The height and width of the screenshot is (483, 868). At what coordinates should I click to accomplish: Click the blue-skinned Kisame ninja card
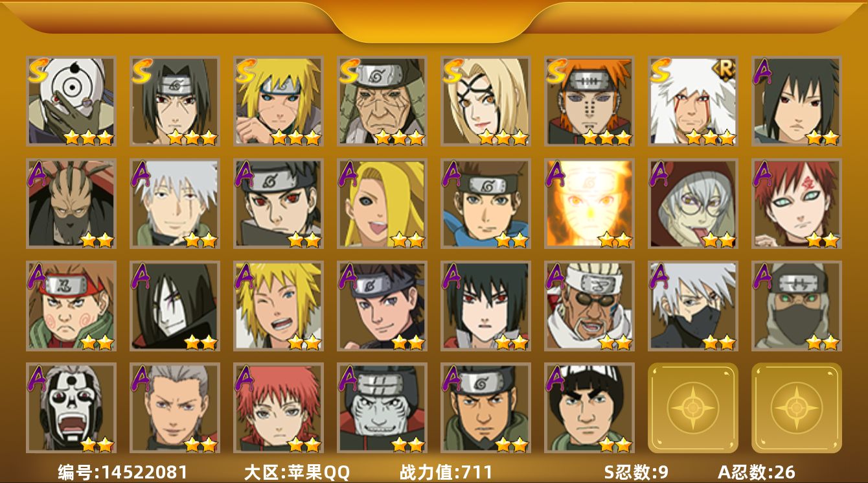pyautogui.click(x=382, y=408)
